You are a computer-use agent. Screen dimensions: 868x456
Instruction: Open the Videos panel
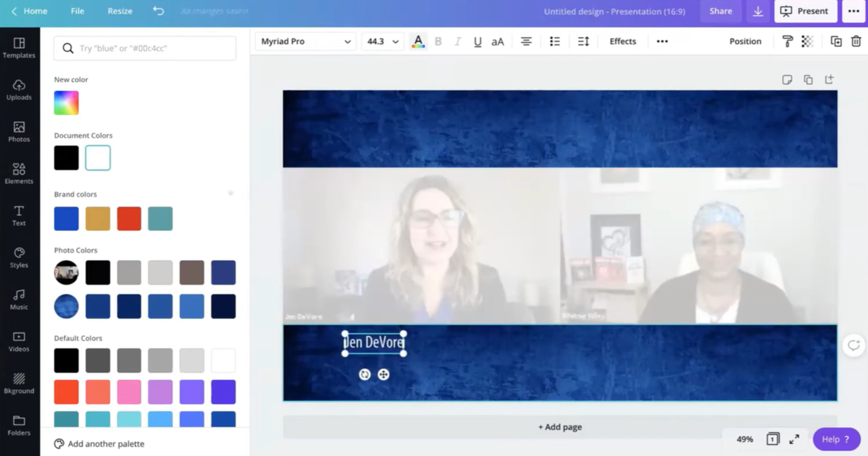point(19,341)
